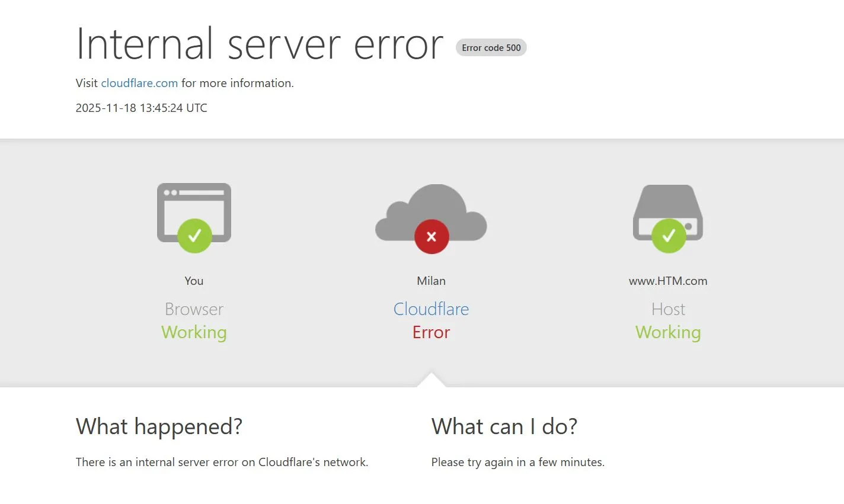Select the Error code 500 badge
Screen dimensions: 844x504
coord(491,47)
